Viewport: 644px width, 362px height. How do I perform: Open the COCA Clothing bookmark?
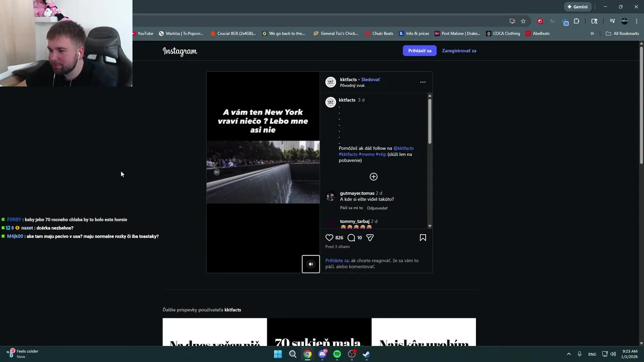(503, 34)
